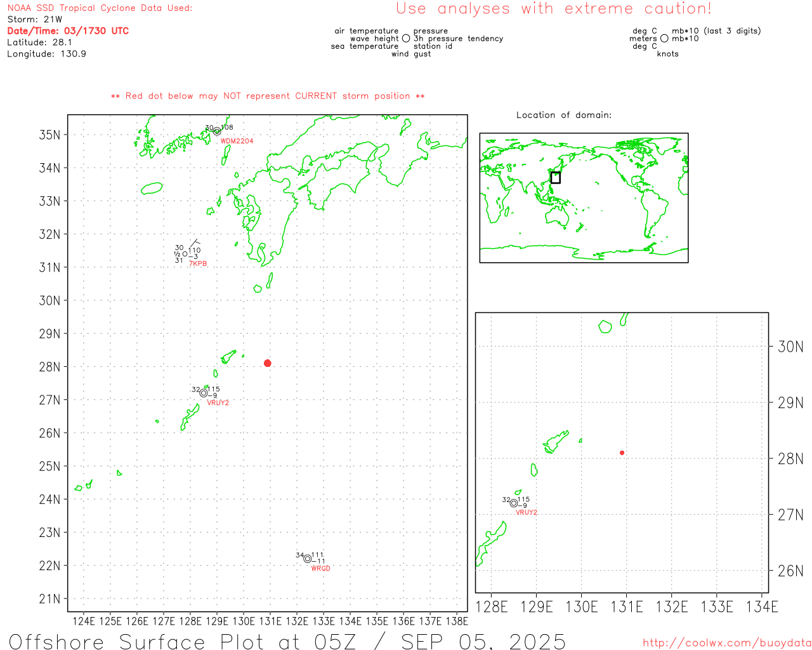The height and width of the screenshot is (650, 812).
Task: Click the red dot disclaimer note
Action: [x=268, y=96]
